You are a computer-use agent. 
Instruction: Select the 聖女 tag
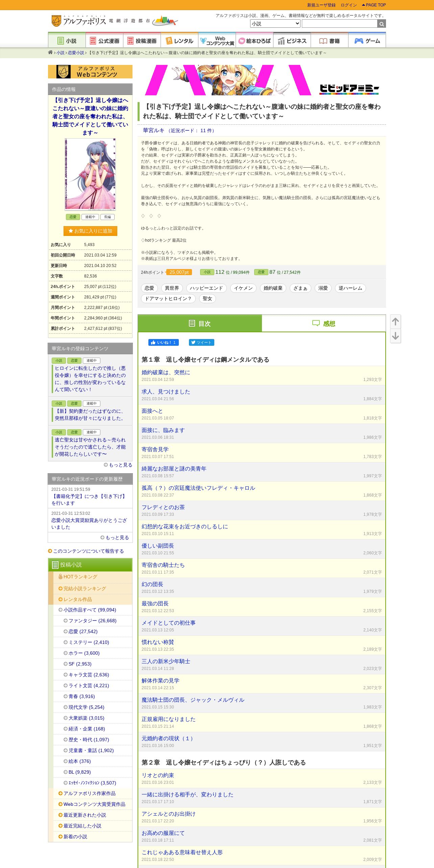207,298
